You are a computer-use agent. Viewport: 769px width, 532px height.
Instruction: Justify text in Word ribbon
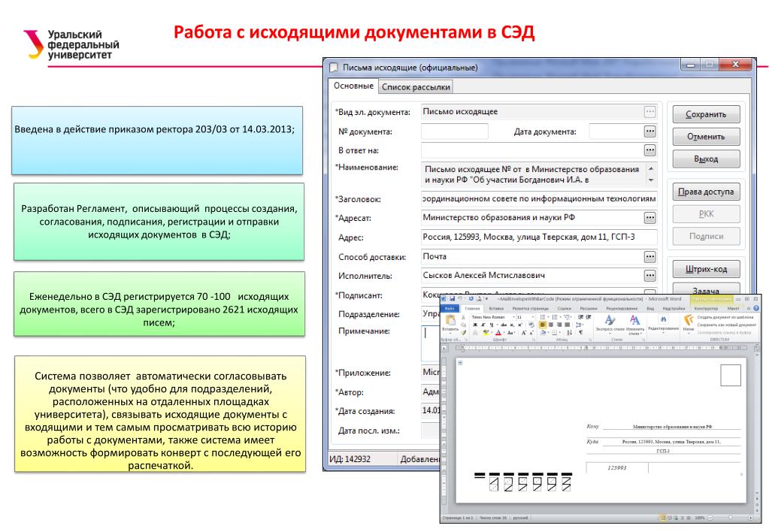tap(568, 325)
